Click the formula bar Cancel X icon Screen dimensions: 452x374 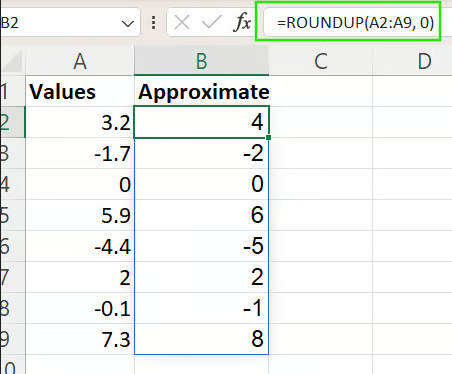click(182, 23)
